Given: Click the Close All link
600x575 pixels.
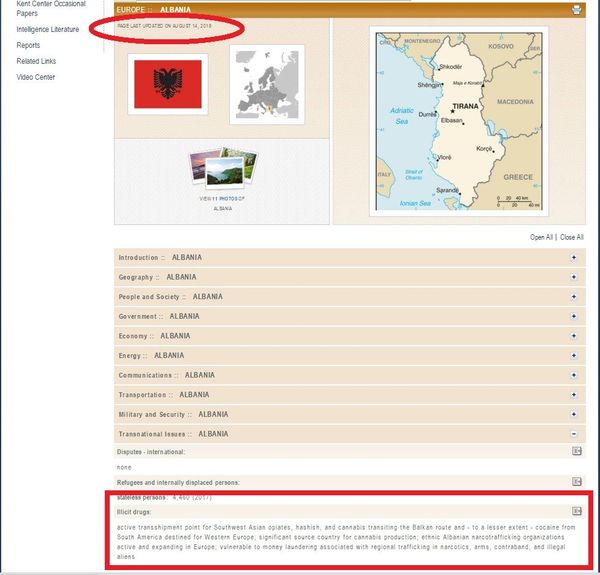Looking at the screenshot, I should coord(572,237).
